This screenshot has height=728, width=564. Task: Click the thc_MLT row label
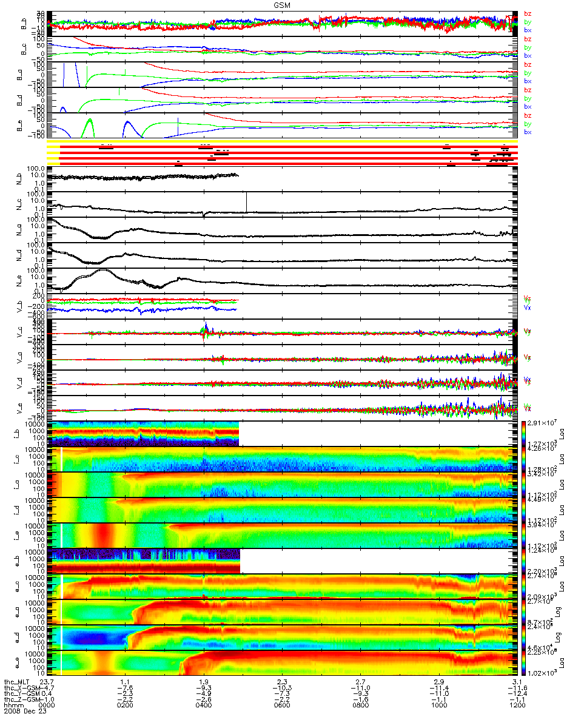click(x=16, y=682)
